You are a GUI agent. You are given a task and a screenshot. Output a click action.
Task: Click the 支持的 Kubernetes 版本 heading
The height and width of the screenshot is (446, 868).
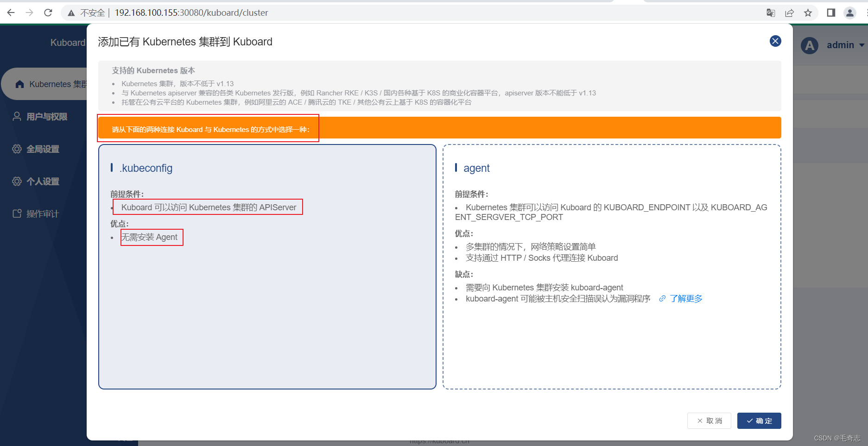153,70
